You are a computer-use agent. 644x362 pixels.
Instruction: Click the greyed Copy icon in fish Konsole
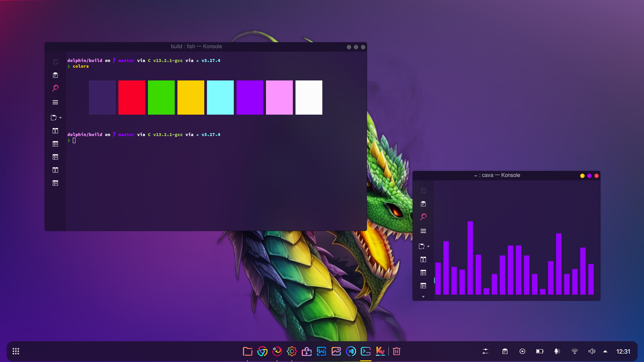[55, 62]
